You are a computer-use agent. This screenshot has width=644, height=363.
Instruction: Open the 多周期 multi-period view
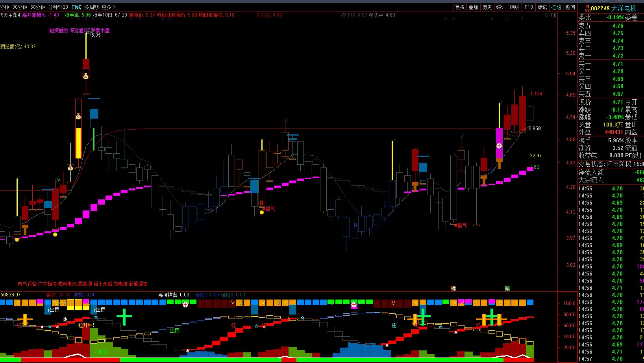click(91, 7)
